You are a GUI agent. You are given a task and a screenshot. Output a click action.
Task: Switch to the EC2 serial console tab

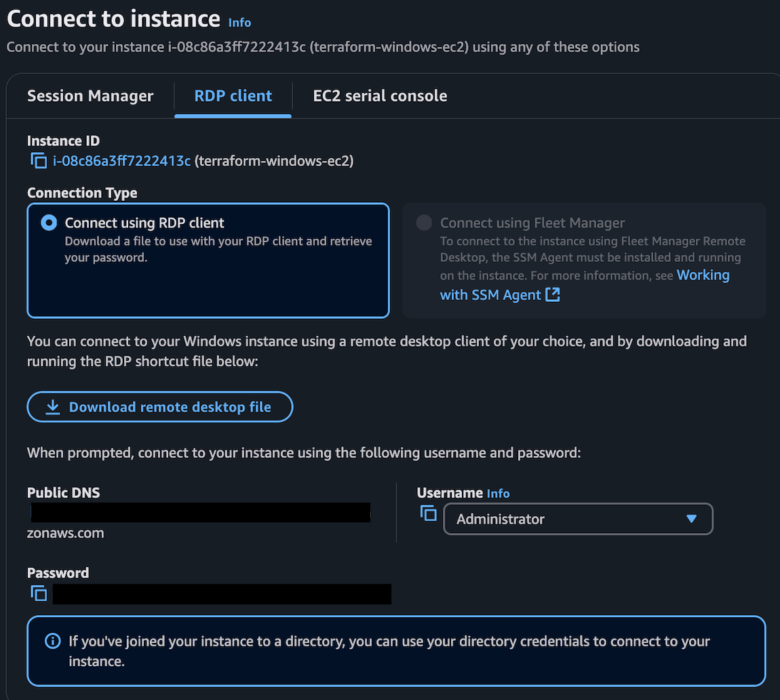coord(380,96)
